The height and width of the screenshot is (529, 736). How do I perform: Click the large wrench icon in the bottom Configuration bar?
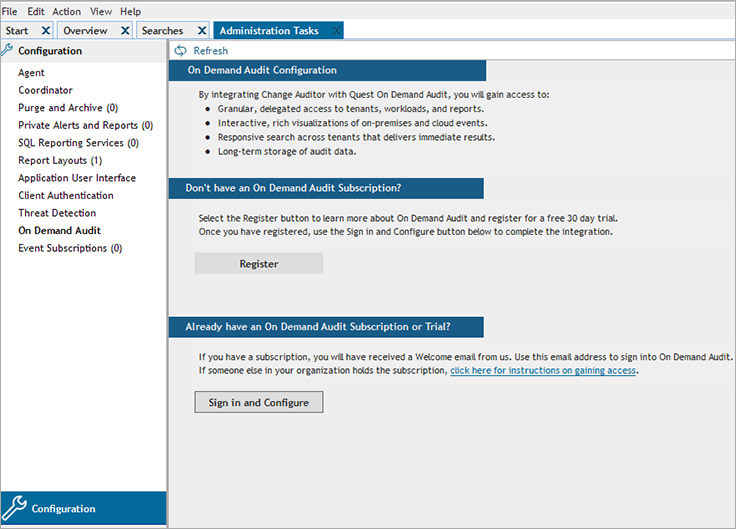tap(14, 508)
